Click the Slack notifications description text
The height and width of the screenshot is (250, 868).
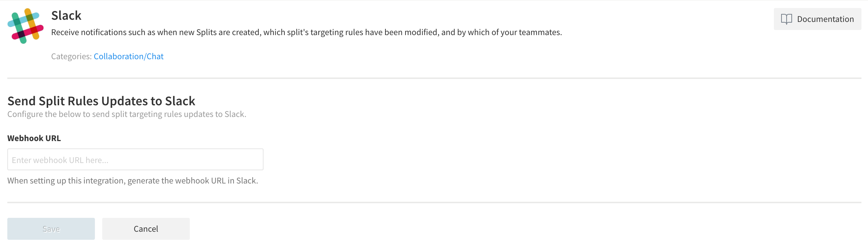[306, 32]
